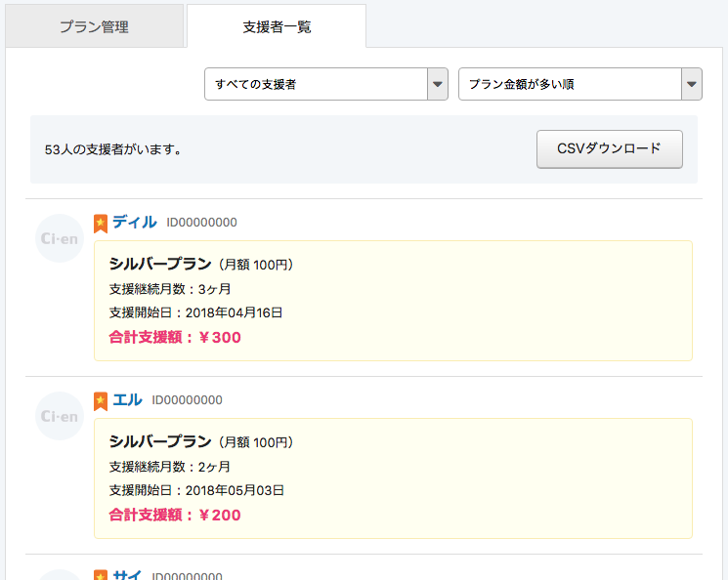Click 合計支援額：￥300 text

point(175,337)
